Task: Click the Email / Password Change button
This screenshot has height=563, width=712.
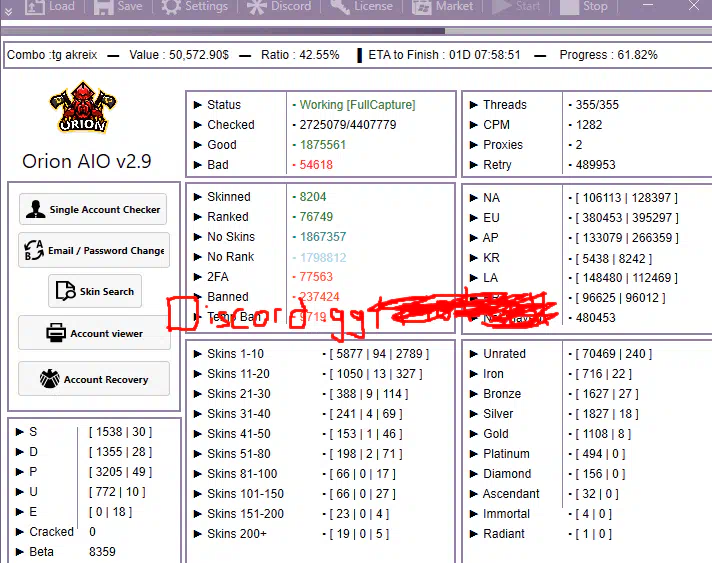Action: (93, 250)
